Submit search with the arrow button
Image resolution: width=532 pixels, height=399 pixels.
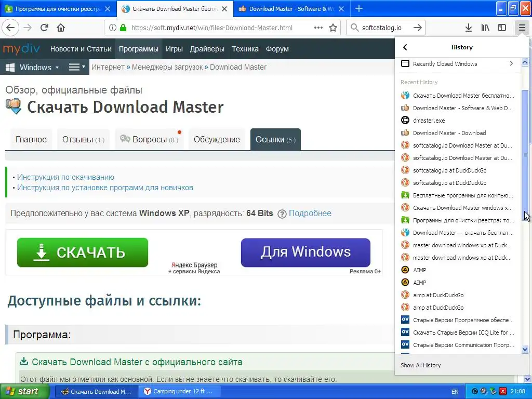(418, 28)
